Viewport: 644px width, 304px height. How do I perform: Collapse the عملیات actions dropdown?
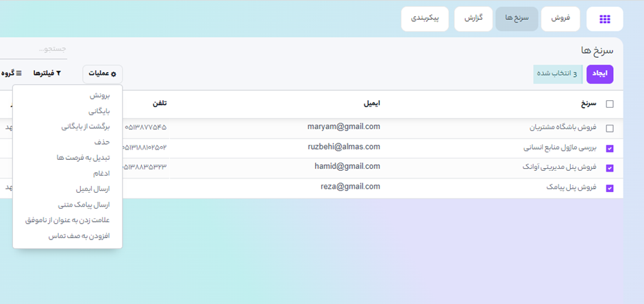click(x=102, y=74)
